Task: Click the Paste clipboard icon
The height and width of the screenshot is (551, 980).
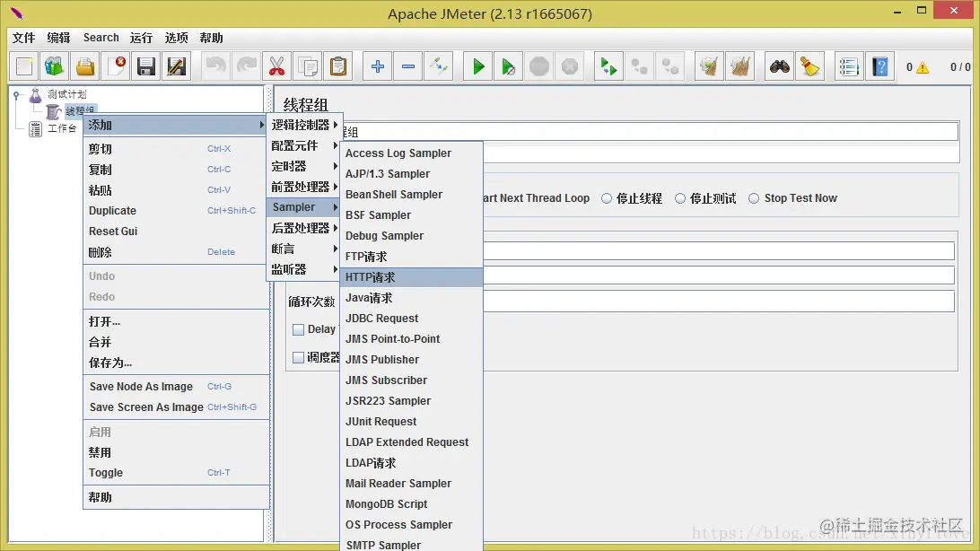Action: click(x=338, y=66)
